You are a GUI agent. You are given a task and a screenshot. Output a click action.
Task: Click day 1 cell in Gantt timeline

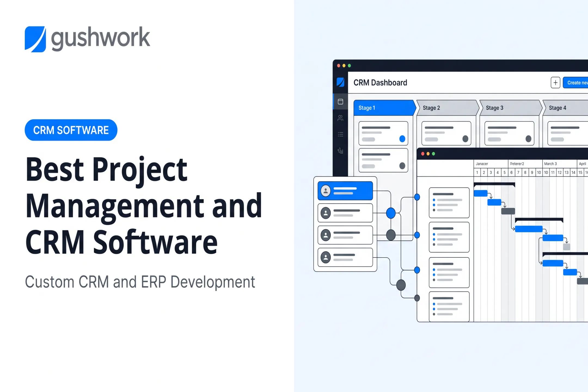pyautogui.click(x=477, y=172)
